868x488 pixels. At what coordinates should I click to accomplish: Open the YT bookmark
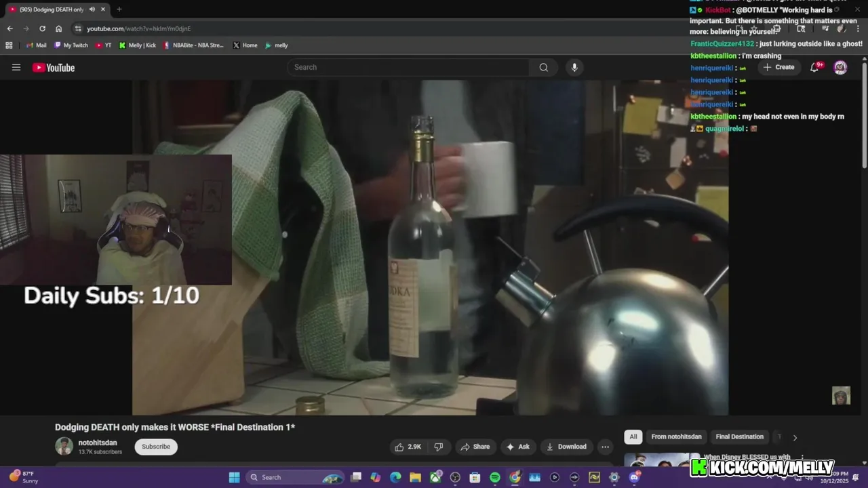click(x=103, y=45)
